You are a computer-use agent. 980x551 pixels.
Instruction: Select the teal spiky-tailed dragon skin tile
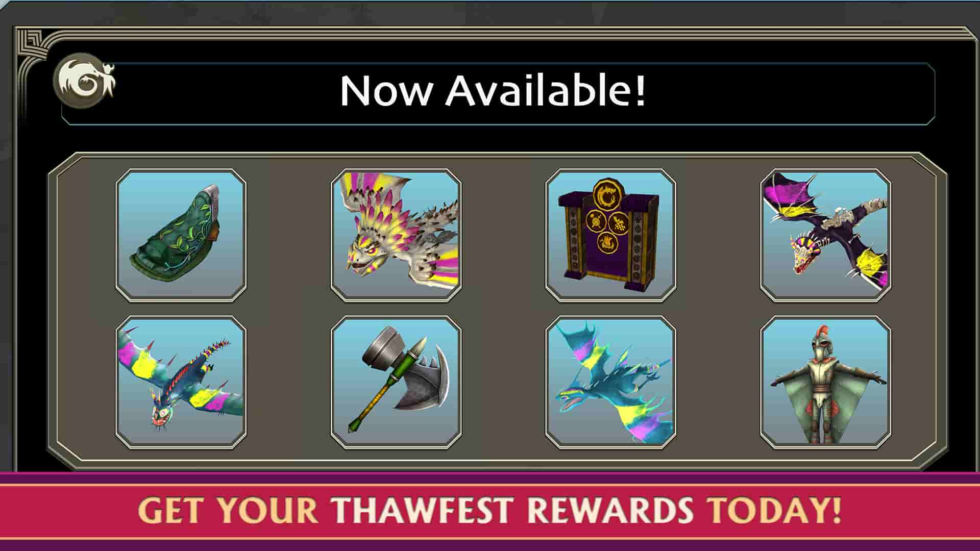[181, 382]
